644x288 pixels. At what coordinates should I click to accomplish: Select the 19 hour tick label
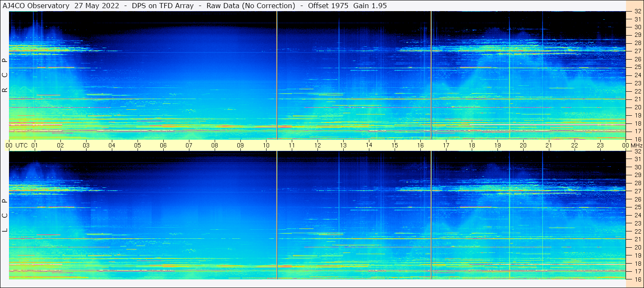click(x=497, y=145)
